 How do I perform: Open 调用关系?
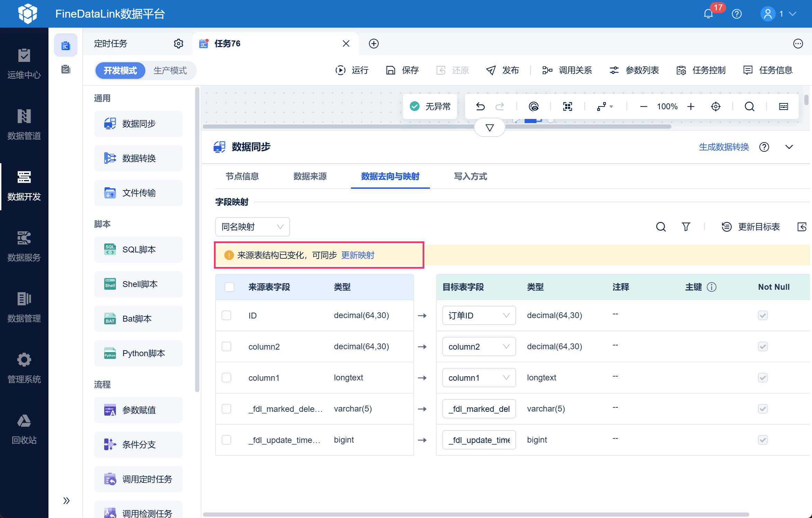click(x=567, y=70)
